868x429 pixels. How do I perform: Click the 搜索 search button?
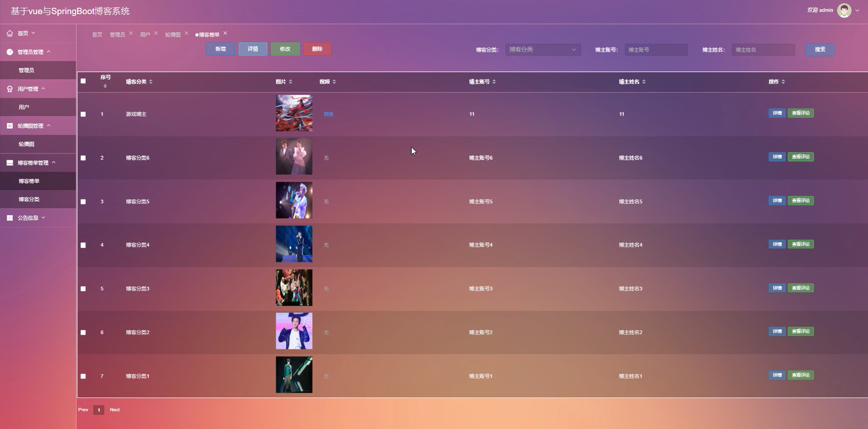click(x=820, y=49)
